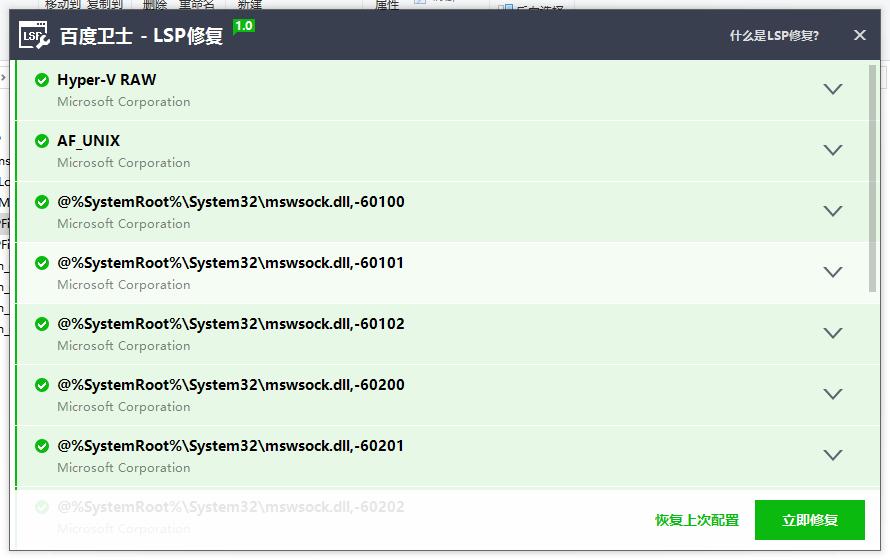This screenshot has height=560, width=890.
Task: Click green check icon beside Hyper-V RAW
Action: 41,80
